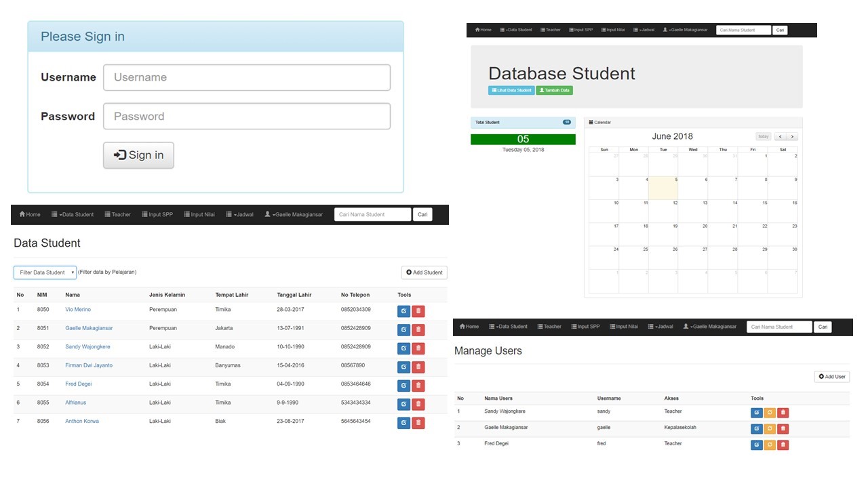The height and width of the screenshot is (488, 868).
Task: Go to Home in Data Student navbar
Action: click(x=30, y=215)
